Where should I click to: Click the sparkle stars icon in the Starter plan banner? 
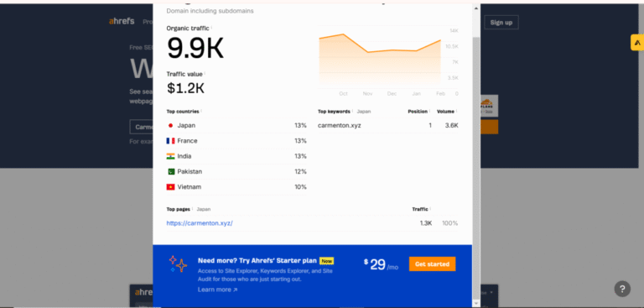(x=178, y=264)
